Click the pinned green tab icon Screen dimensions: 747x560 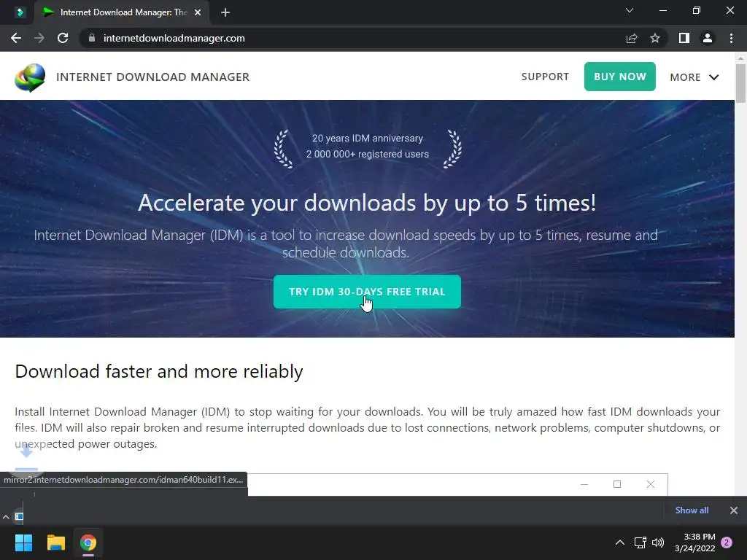point(20,12)
